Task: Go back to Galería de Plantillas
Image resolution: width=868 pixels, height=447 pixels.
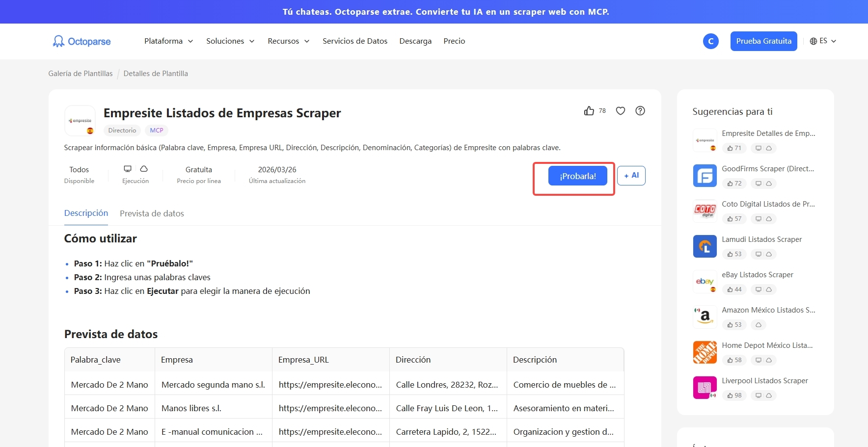Action: (81, 74)
